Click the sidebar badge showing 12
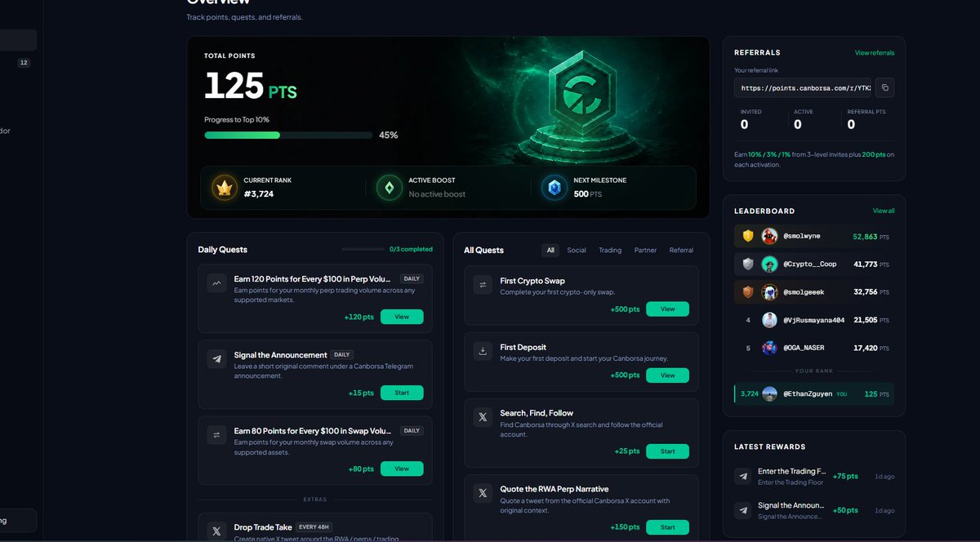The height and width of the screenshot is (542, 980). (24, 63)
